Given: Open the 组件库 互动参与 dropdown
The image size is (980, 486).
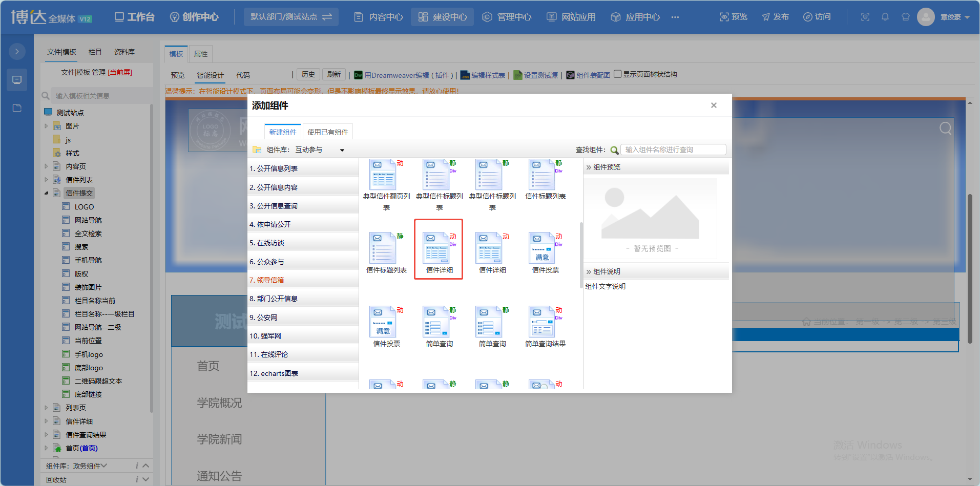Looking at the screenshot, I should pos(342,150).
